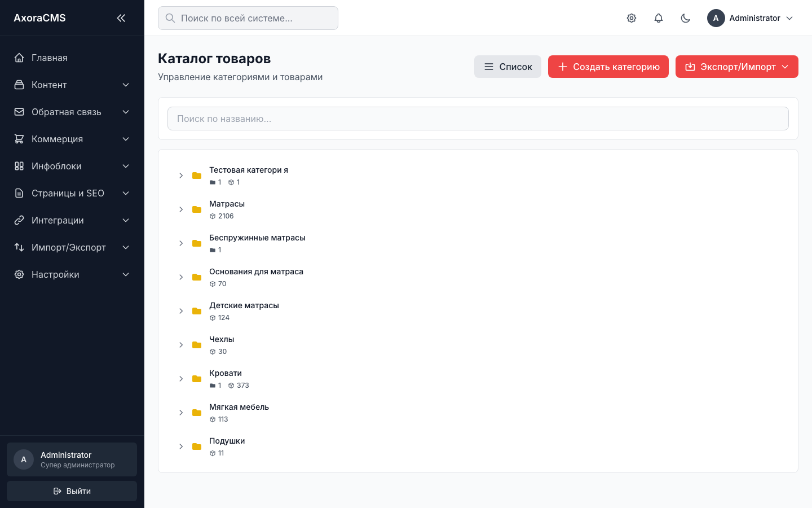Toggle dark mode with the moon icon
This screenshot has width=812, height=508.
686,18
